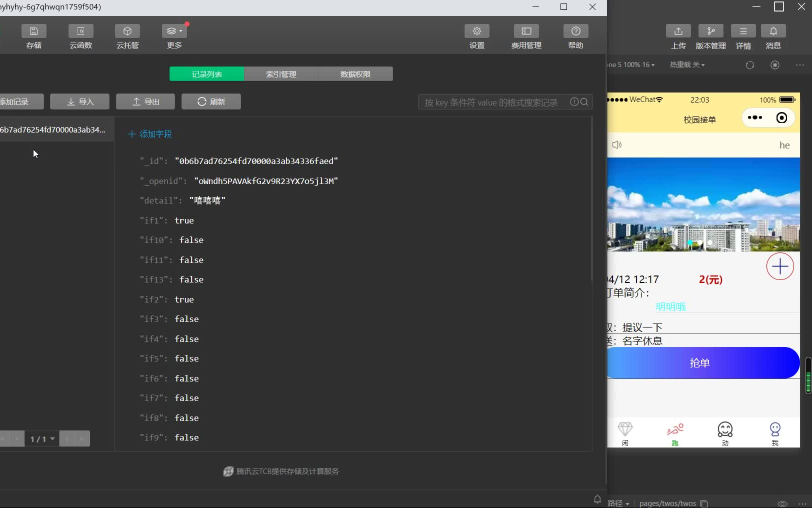Tap the speaker notice icon
Viewport: 812px width, 508px height.
click(617, 144)
